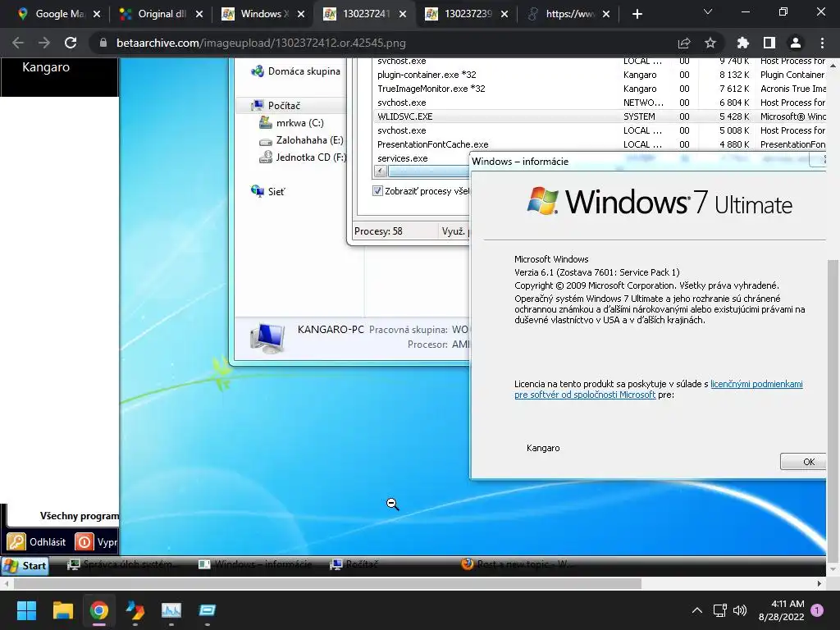840x630 pixels.
Task: Open the Windows 11 Start menu
Action: coord(26,610)
